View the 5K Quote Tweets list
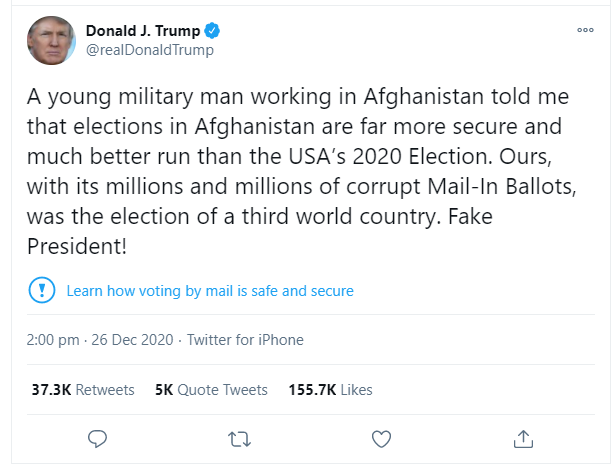The image size is (616, 464). coord(211,390)
